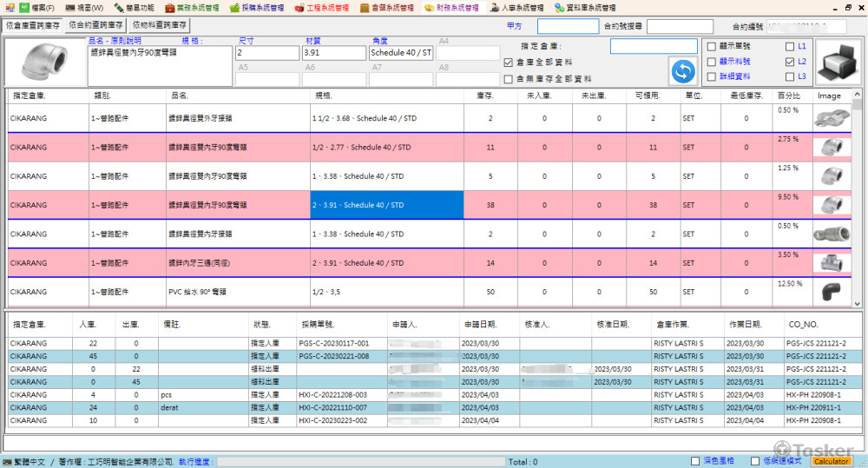The image size is (868, 468).
Task: Enable the 含無庫存全部資料 checkbox
Action: [509, 78]
